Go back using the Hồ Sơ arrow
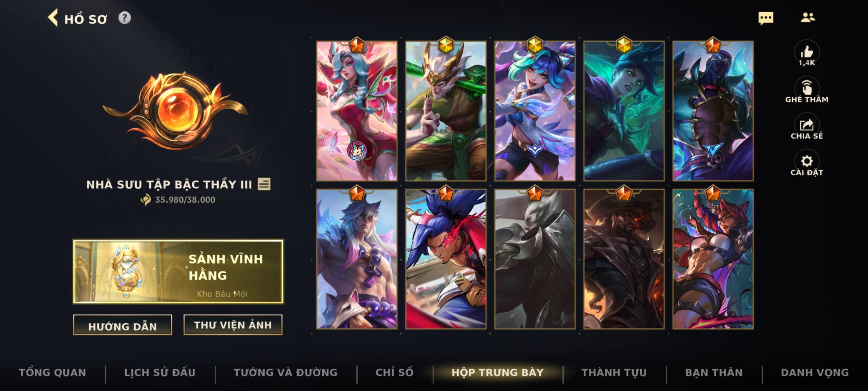The height and width of the screenshot is (391, 868). pos(53,18)
